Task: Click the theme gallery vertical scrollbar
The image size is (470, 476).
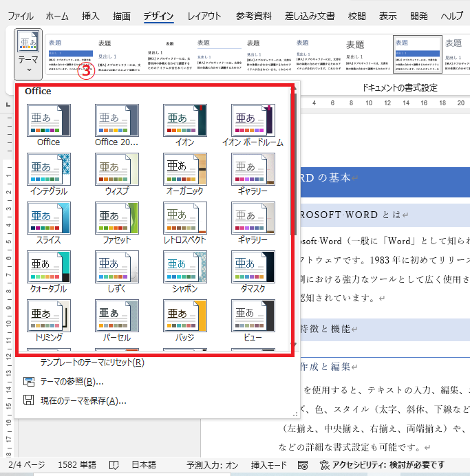Action: pos(294,164)
